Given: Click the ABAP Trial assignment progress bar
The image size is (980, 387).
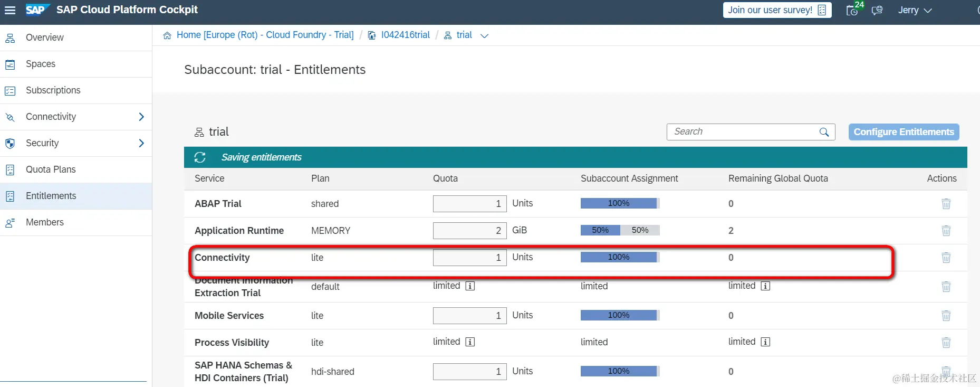Looking at the screenshot, I should pyautogui.click(x=620, y=203).
